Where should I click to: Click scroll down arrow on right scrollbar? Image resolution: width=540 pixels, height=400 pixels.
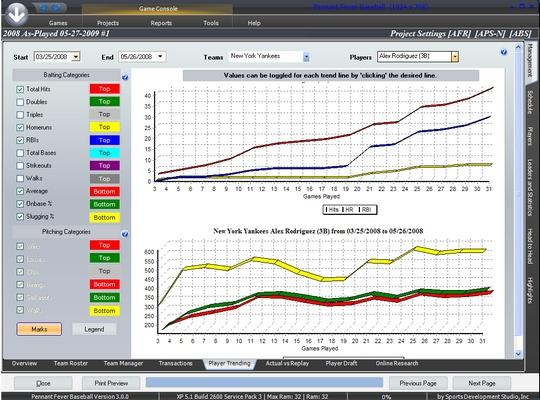point(518,354)
